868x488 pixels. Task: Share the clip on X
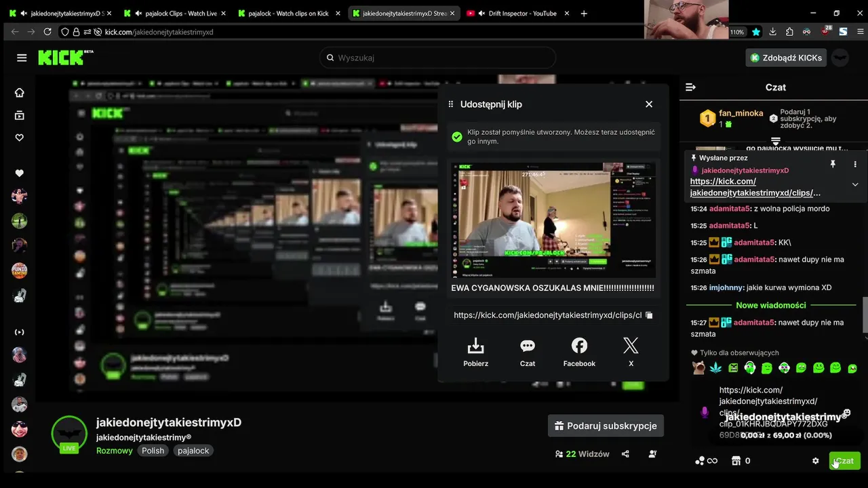click(x=631, y=352)
